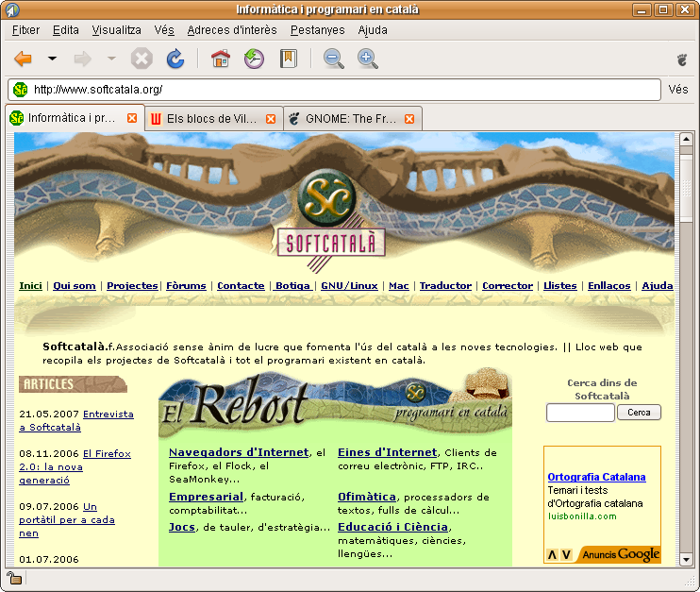Switch to Els blocs de Vil... tab

pyautogui.click(x=212, y=119)
